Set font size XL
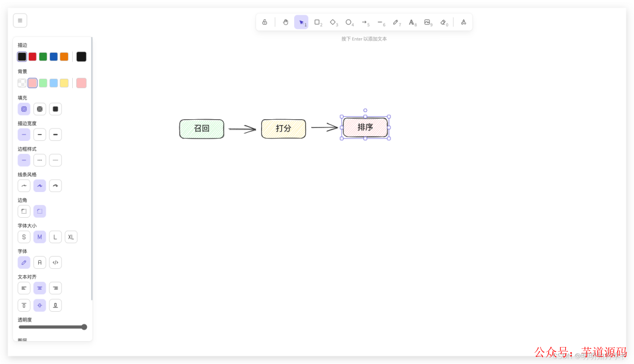634x364 pixels. [71, 237]
